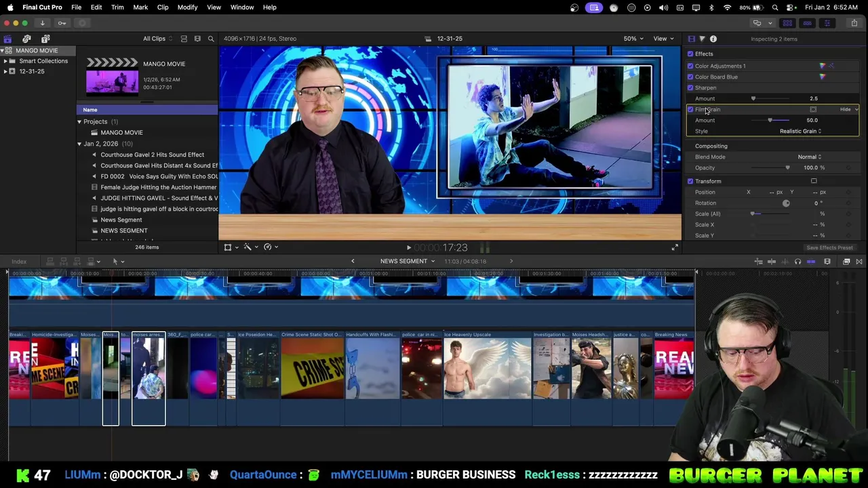Open the File menu
The height and width of the screenshot is (488, 868).
pyautogui.click(x=77, y=7)
